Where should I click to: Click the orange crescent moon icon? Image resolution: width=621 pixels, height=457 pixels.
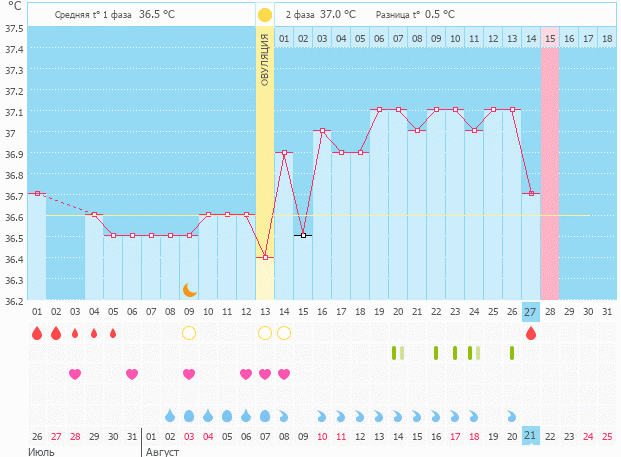click(x=189, y=289)
